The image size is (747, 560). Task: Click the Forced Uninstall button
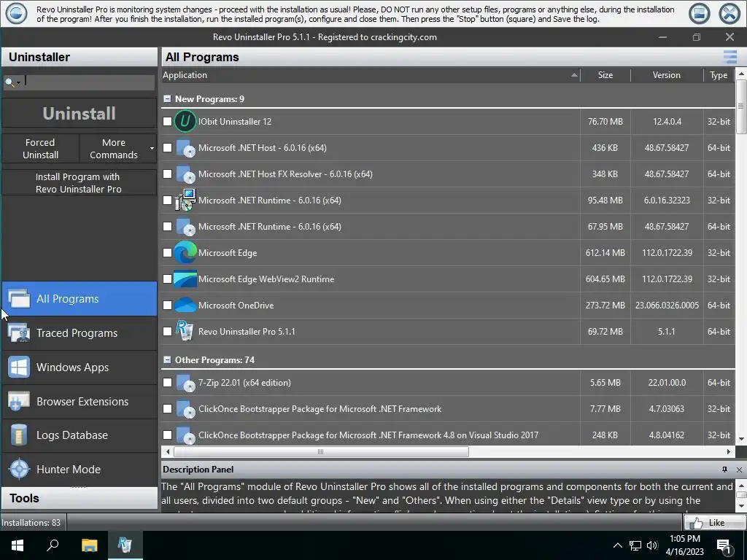pos(41,149)
